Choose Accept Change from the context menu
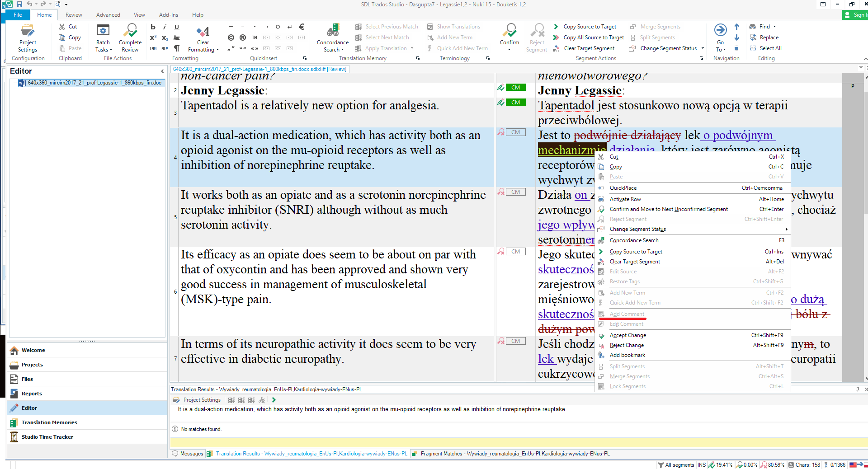Viewport: 868px width, 469px height. pos(693,335)
